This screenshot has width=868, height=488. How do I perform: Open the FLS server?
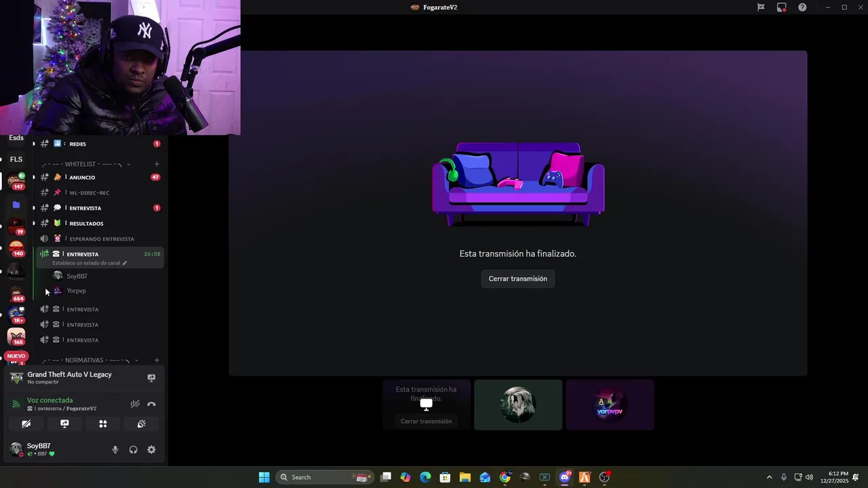point(16,159)
